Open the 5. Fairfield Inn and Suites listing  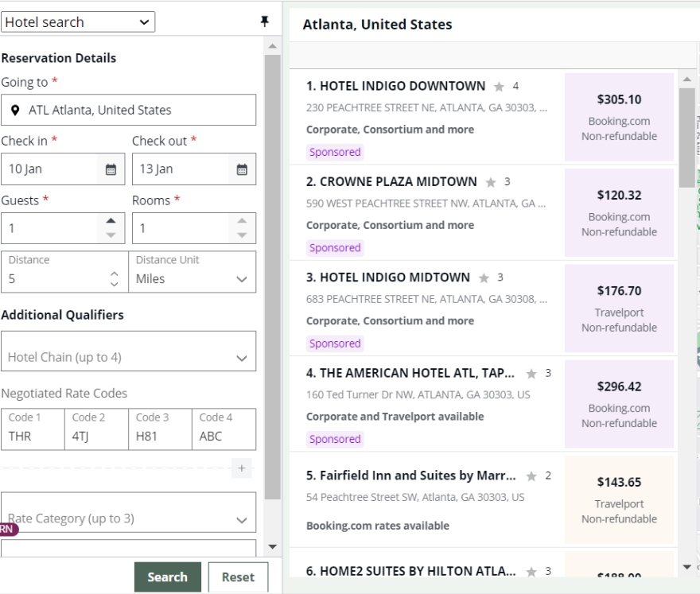point(410,476)
